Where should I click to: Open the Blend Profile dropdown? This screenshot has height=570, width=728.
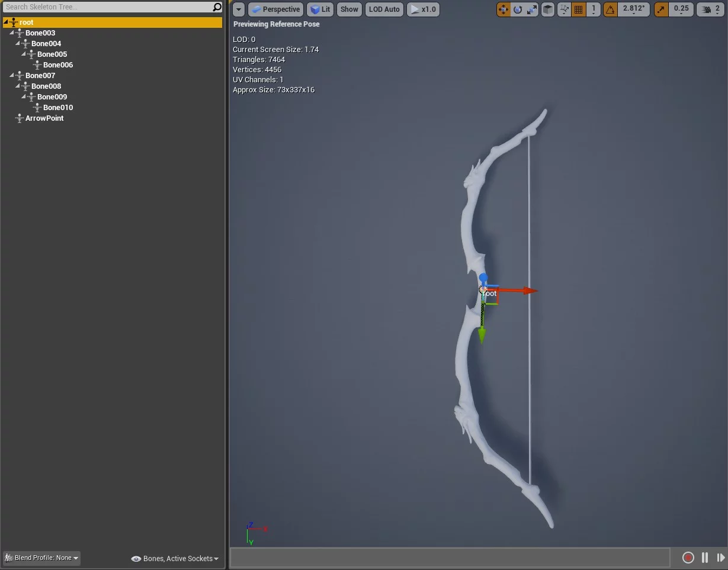(41, 558)
